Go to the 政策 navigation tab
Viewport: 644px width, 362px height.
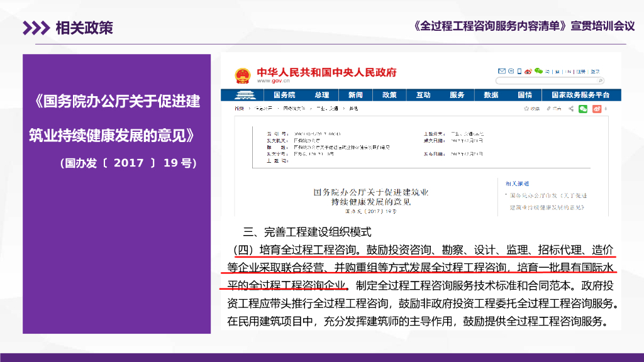pyautogui.click(x=389, y=95)
